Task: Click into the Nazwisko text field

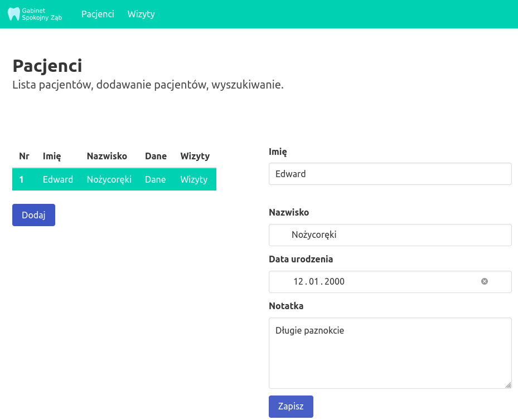Action: pos(390,235)
